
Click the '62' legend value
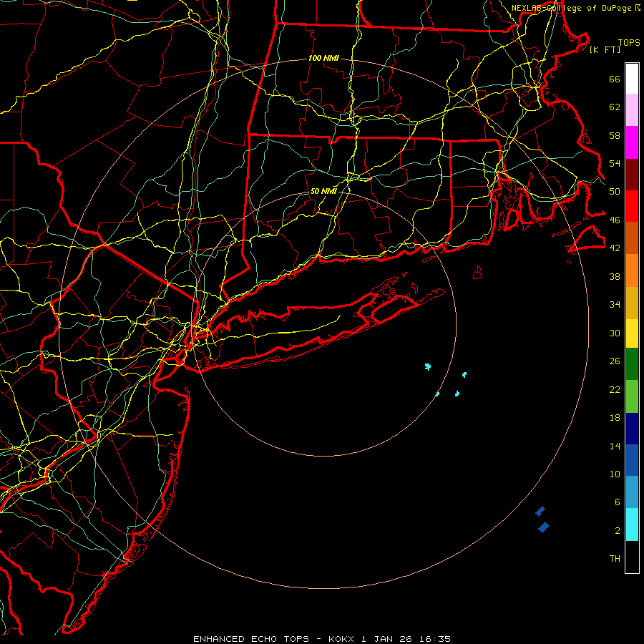[615, 107]
